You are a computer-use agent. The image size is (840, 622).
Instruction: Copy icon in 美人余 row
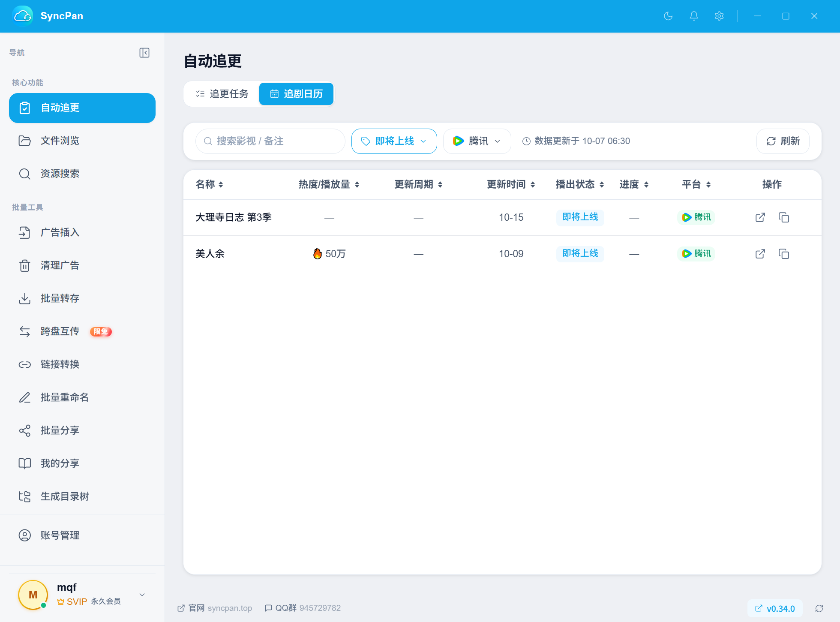(x=784, y=254)
